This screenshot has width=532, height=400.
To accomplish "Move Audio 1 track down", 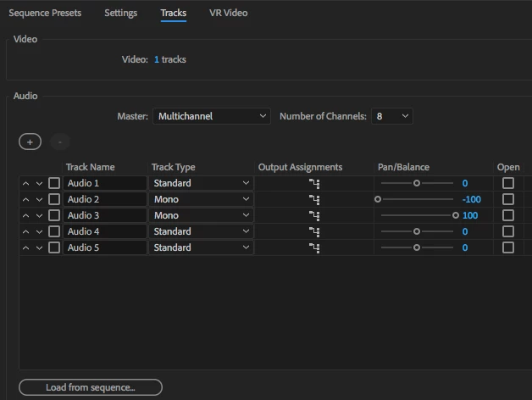I will point(39,183).
